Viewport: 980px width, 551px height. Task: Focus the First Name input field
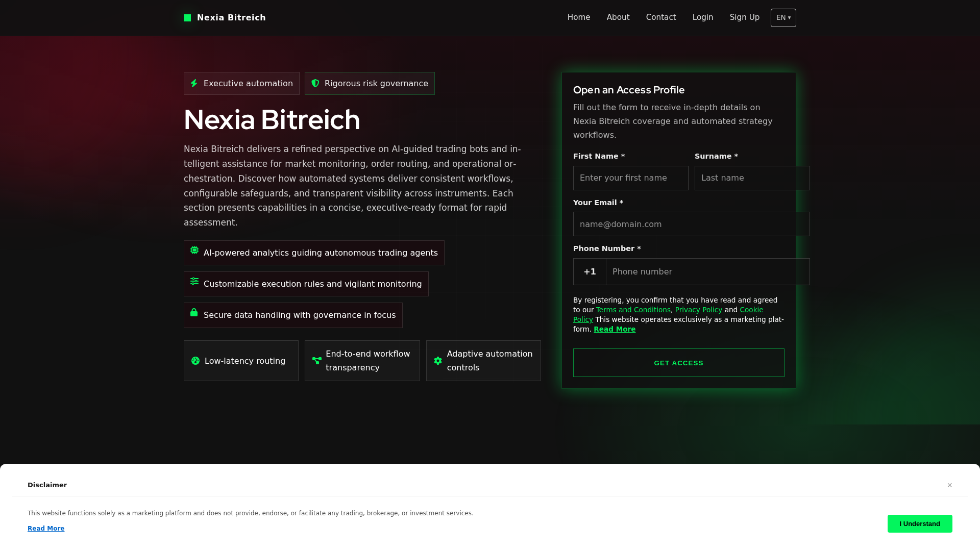pyautogui.click(x=631, y=178)
